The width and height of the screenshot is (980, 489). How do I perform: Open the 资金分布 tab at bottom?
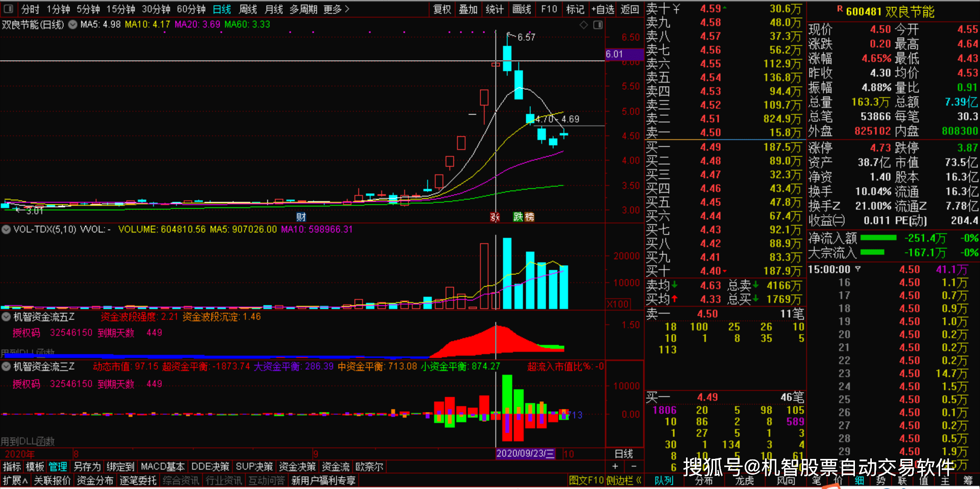click(95, 480)
